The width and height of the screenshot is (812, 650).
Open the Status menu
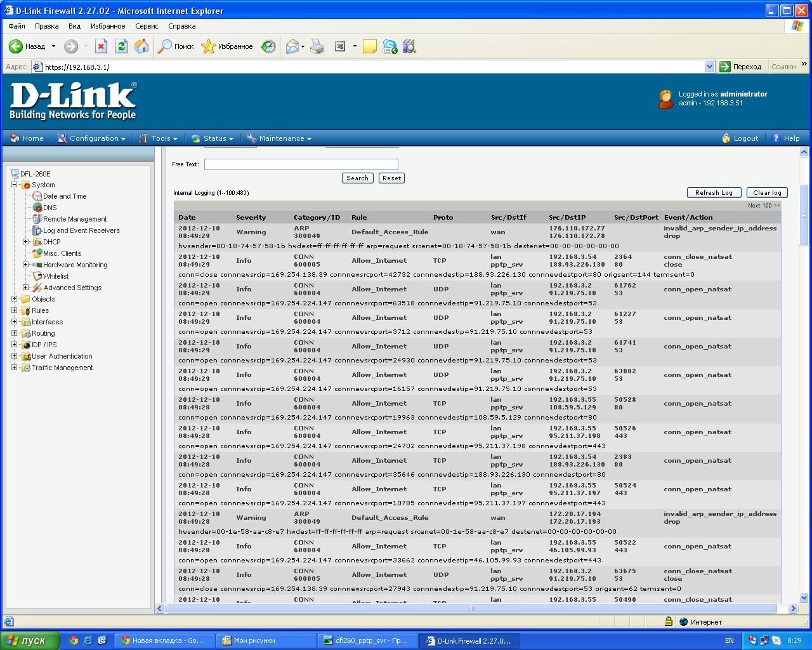coord(213,138)
